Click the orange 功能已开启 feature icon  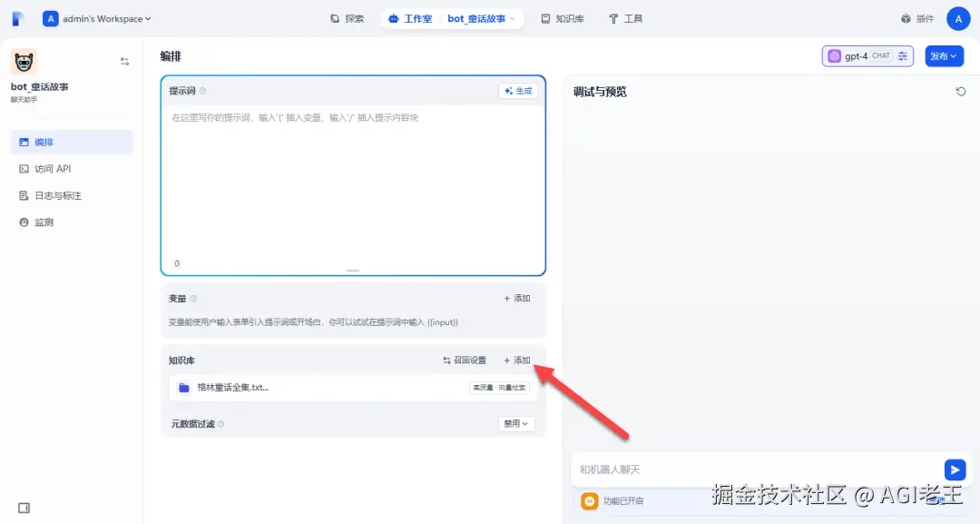tap(590, 501)
